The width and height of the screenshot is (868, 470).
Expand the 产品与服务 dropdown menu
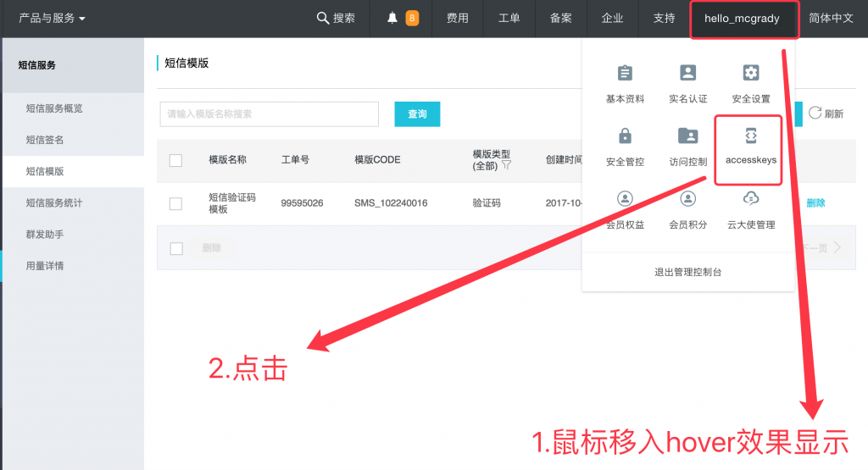[53, 18]
